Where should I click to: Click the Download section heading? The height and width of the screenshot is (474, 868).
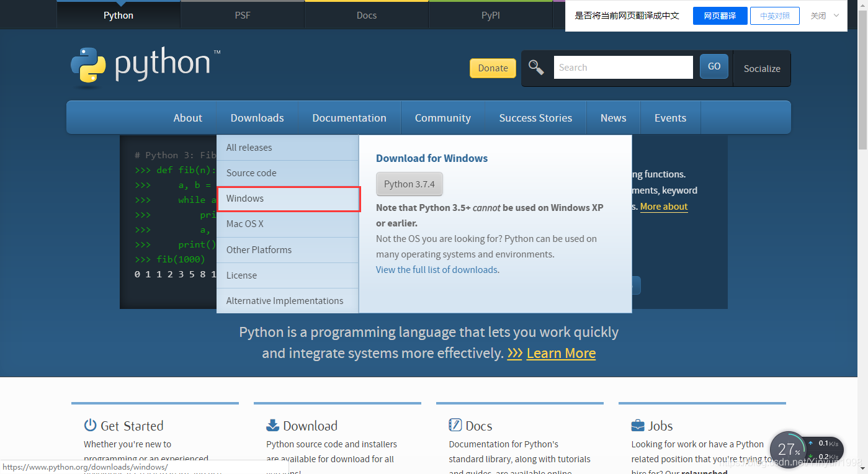[x=310, y=426]
